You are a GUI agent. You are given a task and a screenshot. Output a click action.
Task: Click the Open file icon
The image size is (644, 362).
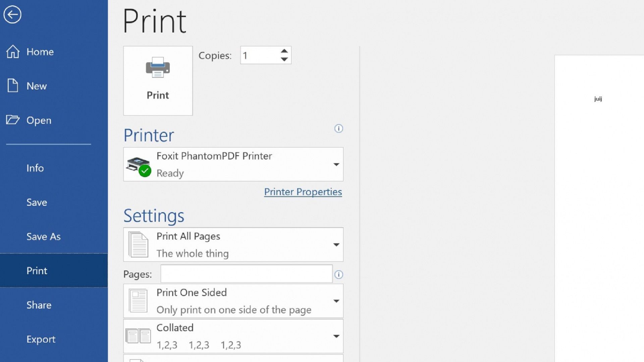(x=12, y=120)
